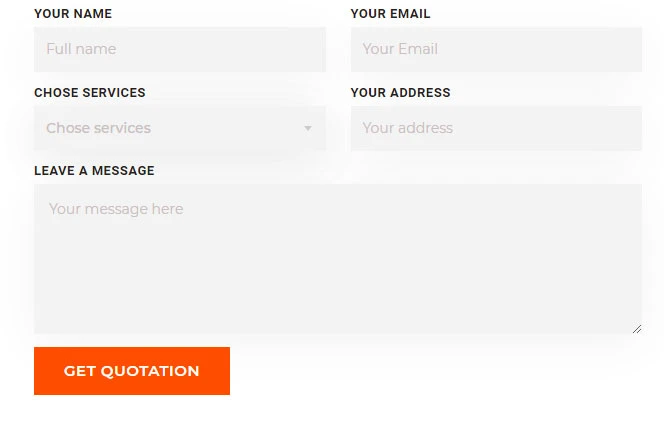Focus the Your Email text field
Viewport: 664px width, 437px height.
coord(496,49)
